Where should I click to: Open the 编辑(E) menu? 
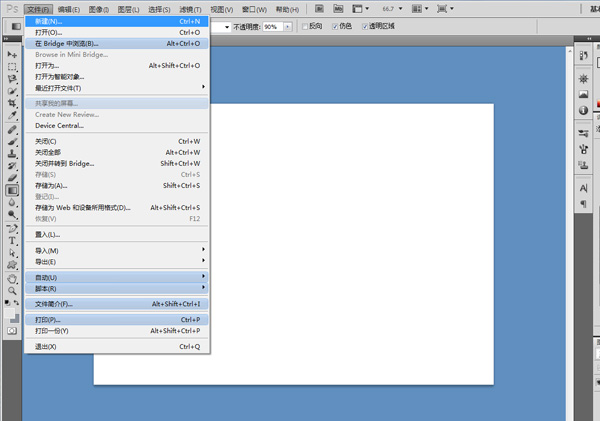pyautogui.click(x=69, y=9)
